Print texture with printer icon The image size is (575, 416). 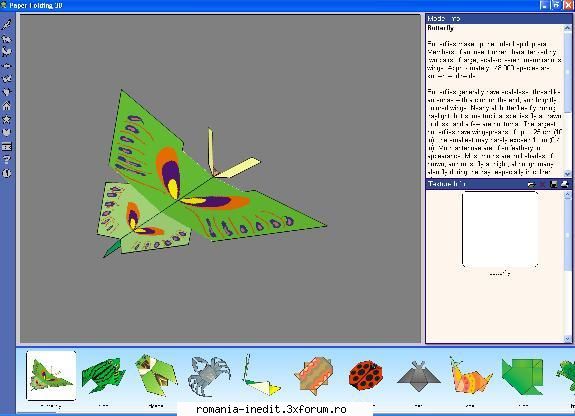pos(565,184)
